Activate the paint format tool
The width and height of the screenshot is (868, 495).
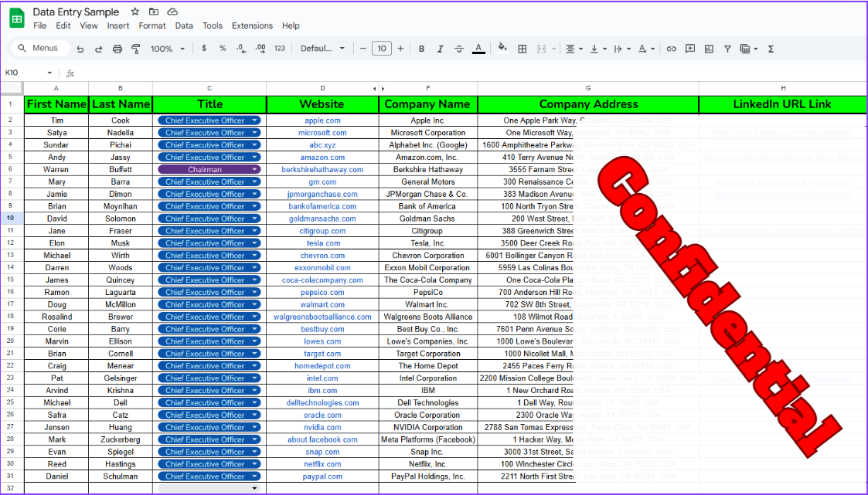click(135, 49)
